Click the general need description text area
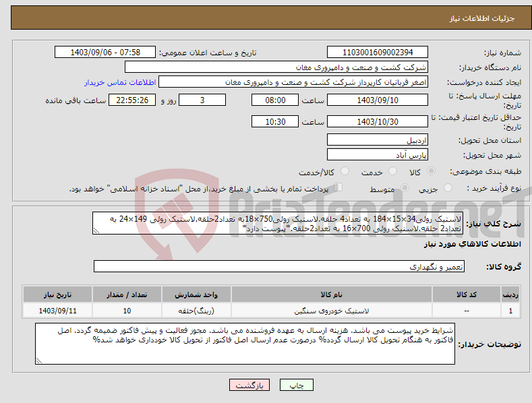The width and height of the screenshot is (532, 403). (278, 223)
